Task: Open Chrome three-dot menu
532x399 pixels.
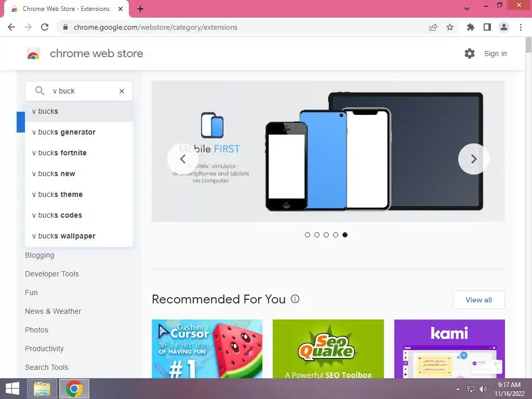Action: click(521, 27)
